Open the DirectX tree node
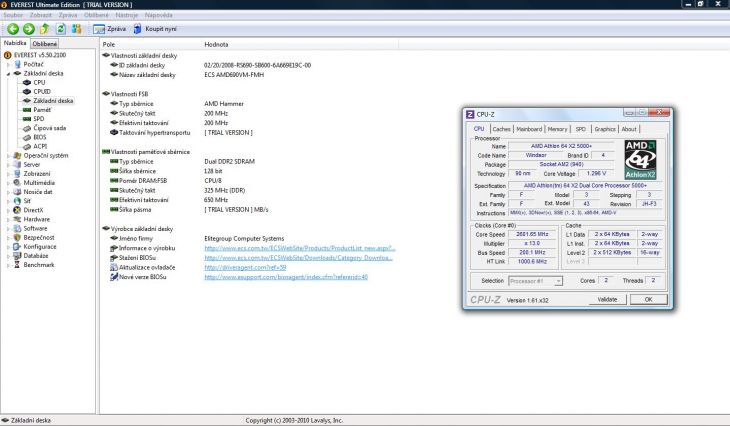730x426 pixels. 33,210
